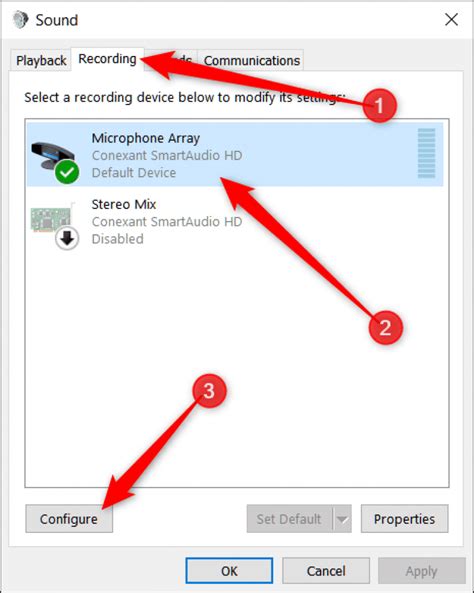The height and width of the screenshot is (593, 474).
Task: Click the disabled down-arrow badge on Stereo Mix
Action: (67, 238)
